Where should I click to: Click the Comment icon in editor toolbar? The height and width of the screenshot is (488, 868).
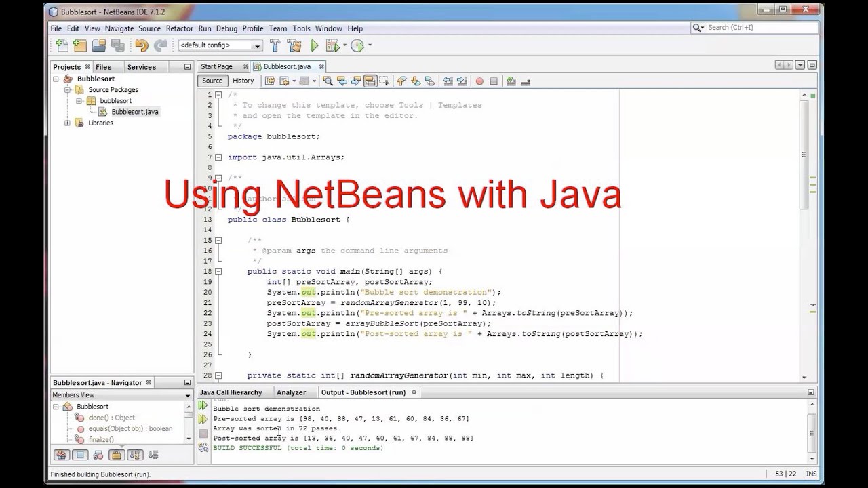click(511, 81)
